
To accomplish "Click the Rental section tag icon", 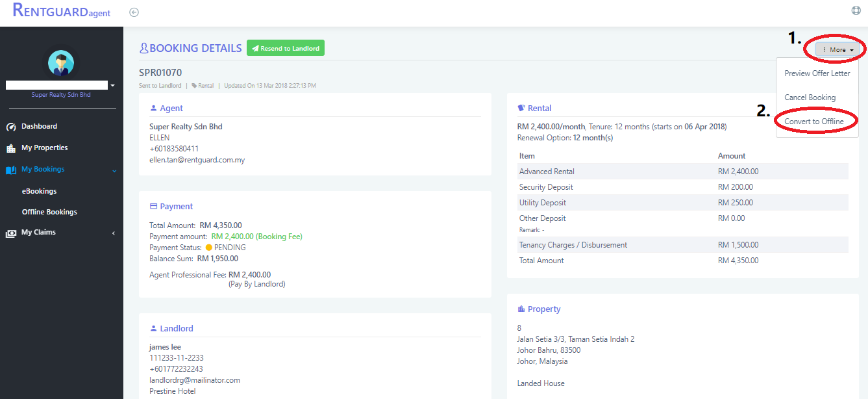I will click(x=521, y=109).
